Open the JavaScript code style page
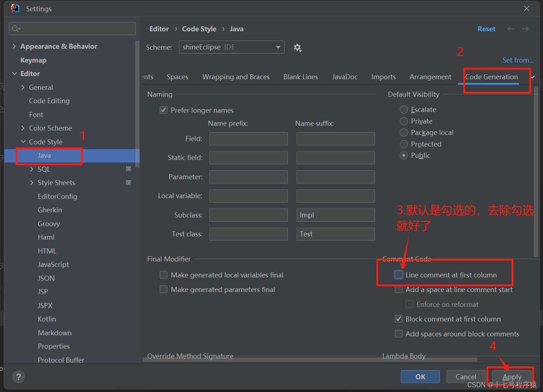Screen dimensions: 543x392 [x=53, y=264]
